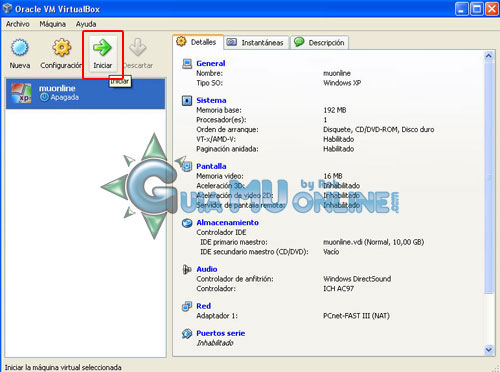The image size is (500, 372).
Task: Open the Puertos serie settings link
Action: (x=221, y=333)
